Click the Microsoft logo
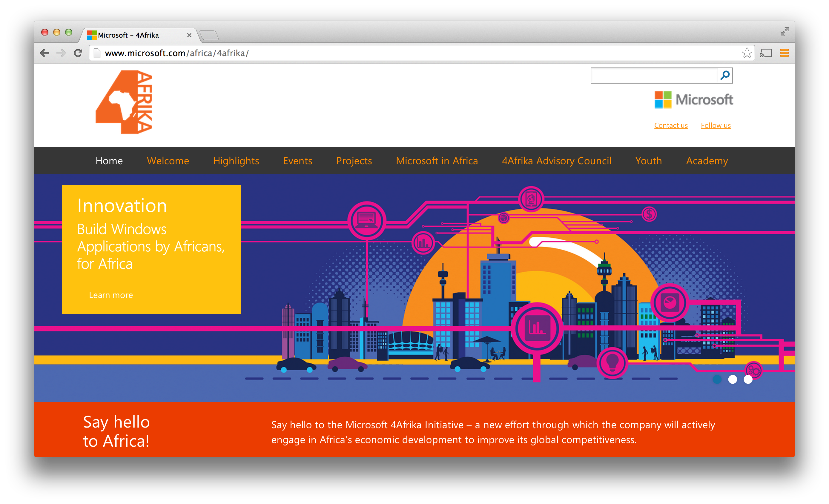 pyautogui.click(x=693, y=100)
